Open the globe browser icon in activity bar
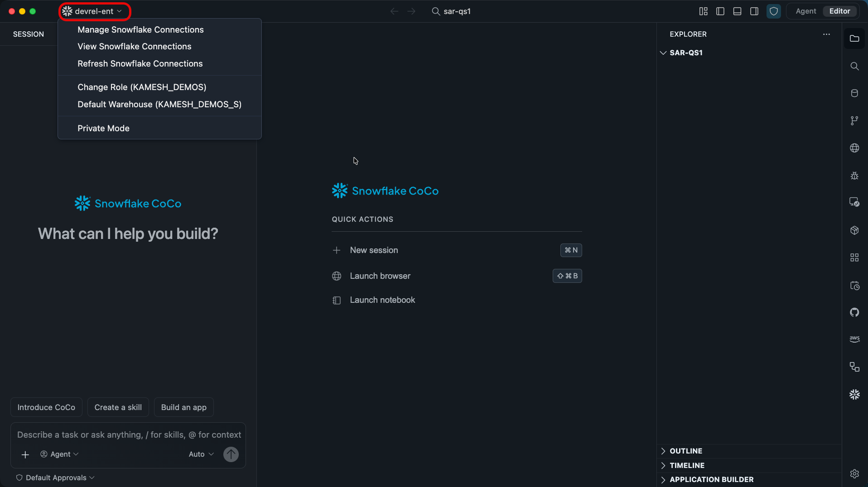 click(x=854, y=148)
